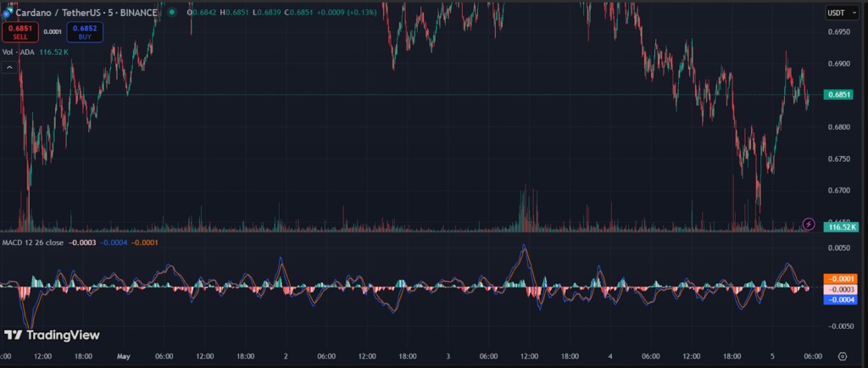The image size is (868, 368).
Task: Click the orange -0.0001 signal value label
Action: [841, 279]
